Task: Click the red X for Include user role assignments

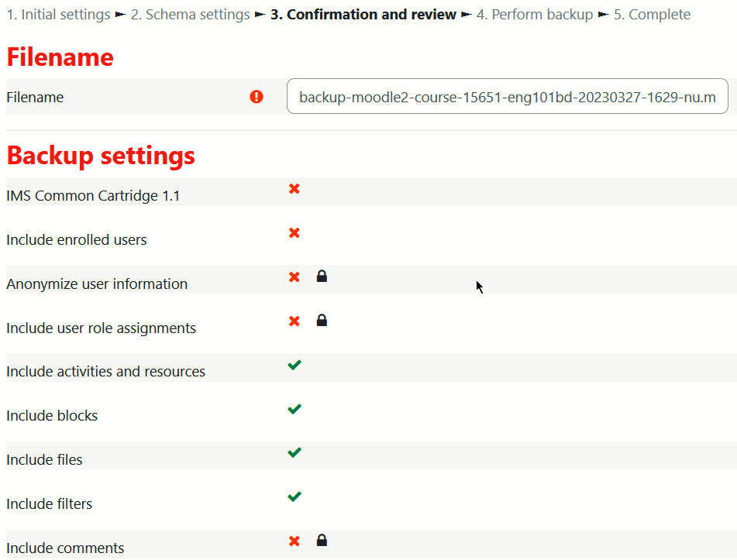Action: pyautogui.click(x=294, y=321)
